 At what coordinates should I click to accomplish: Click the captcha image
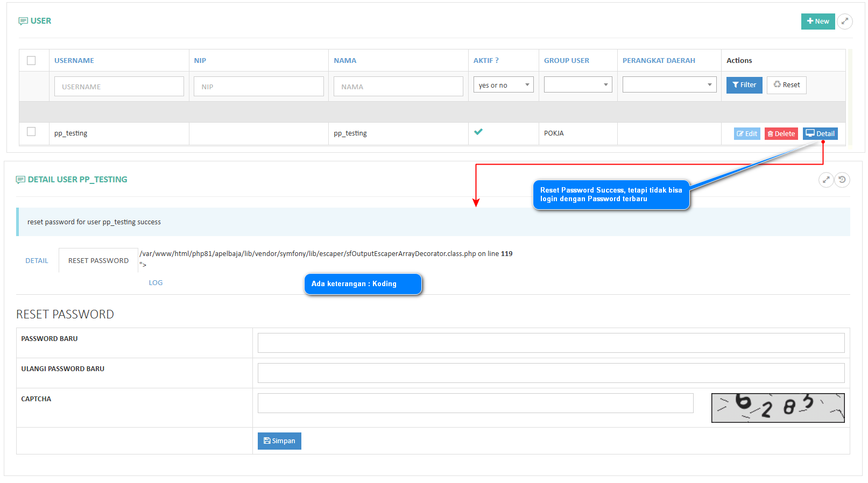(778, 408)
